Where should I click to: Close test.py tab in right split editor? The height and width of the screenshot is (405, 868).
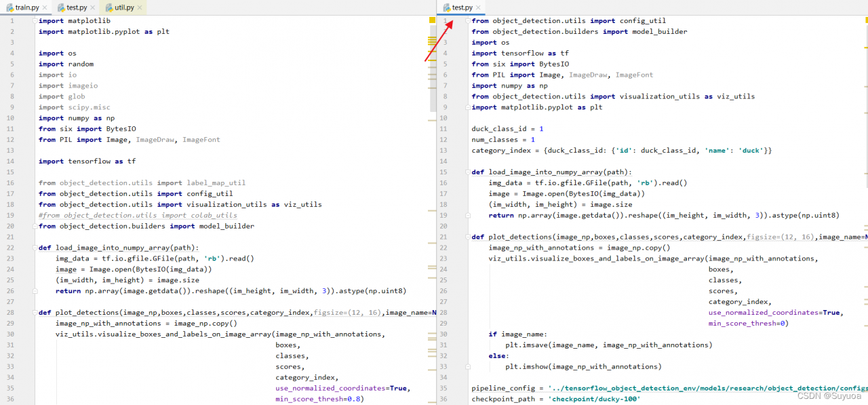tap(478, 8)
